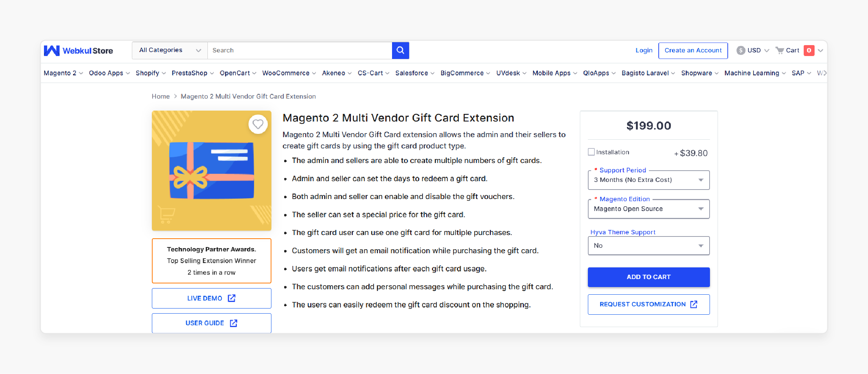Screen dimensions: 868x374
Task: Open the QloApps menu
Action: pos(599,73)
